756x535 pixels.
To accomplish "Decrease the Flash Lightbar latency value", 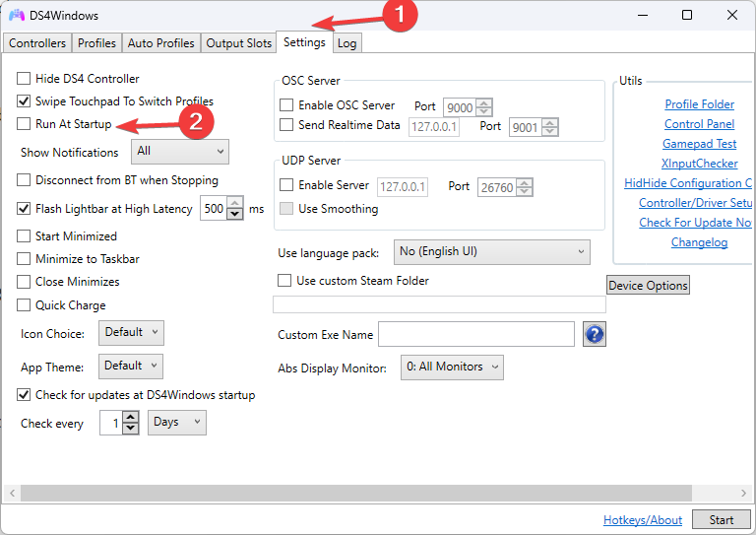I will [235, 214].
